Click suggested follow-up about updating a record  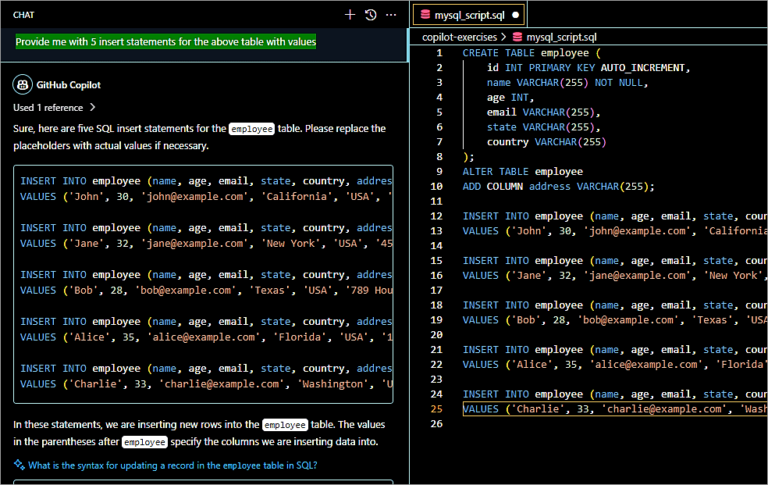click(x=172, y=465)
